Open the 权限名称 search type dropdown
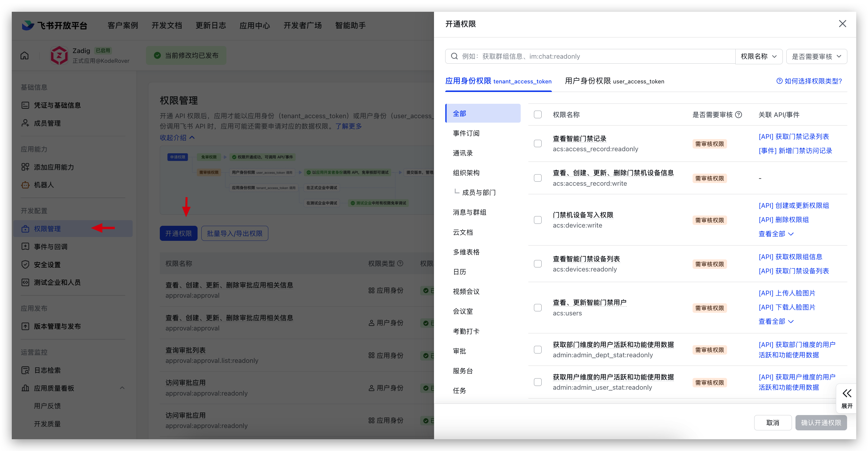 tap(759, 56)
